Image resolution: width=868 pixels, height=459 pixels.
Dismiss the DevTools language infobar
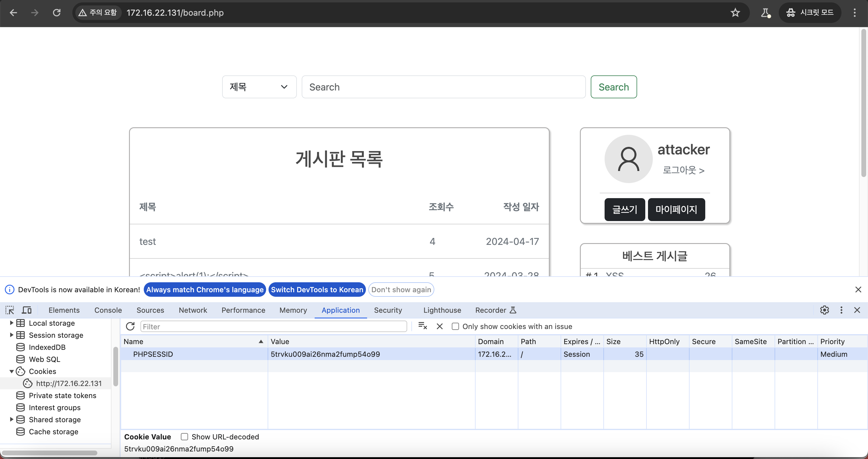coord(858,289)
